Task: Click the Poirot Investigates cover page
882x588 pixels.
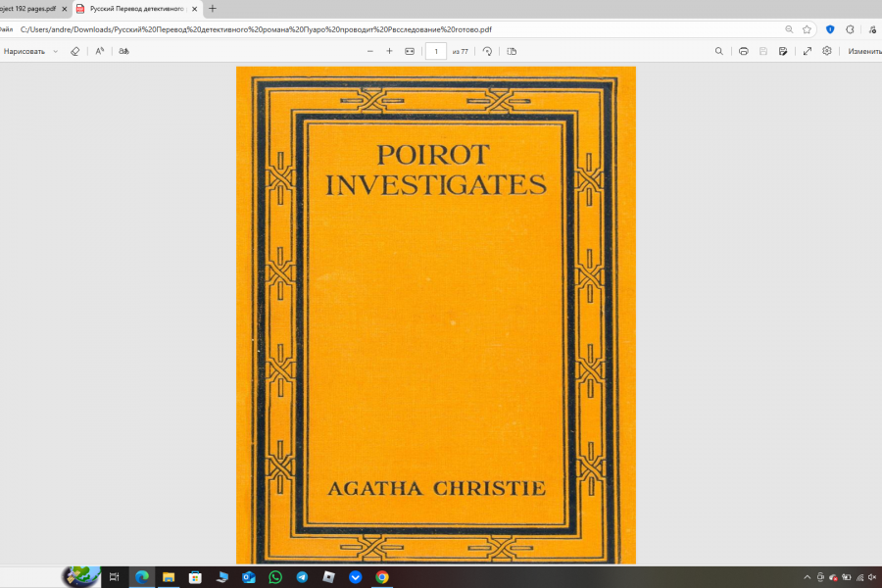Action: 436,316
